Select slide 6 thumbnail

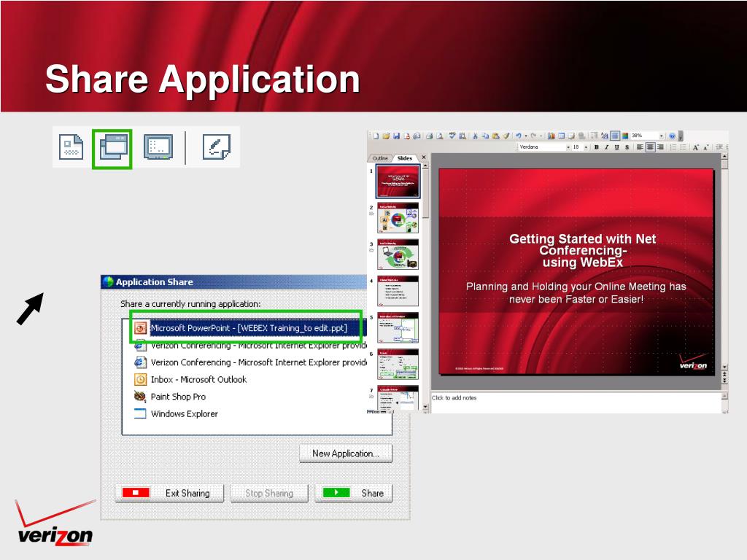point(398,365)
